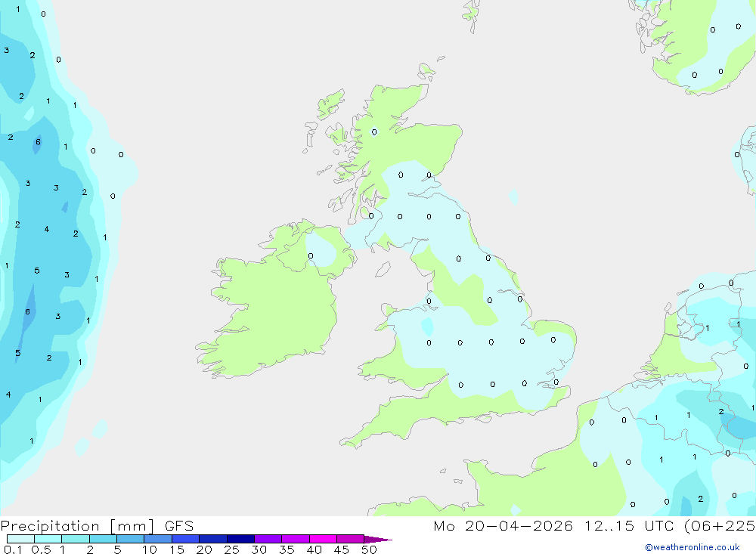Click the legend label '0.5'
756x554 pixels.
[41, 549]
